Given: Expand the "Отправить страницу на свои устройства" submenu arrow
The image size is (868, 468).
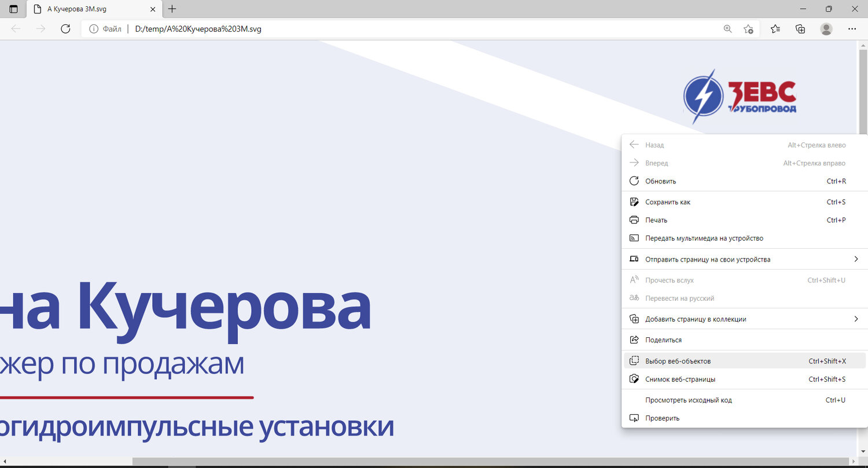Looking at the screenshot, I should coord(856,259).
